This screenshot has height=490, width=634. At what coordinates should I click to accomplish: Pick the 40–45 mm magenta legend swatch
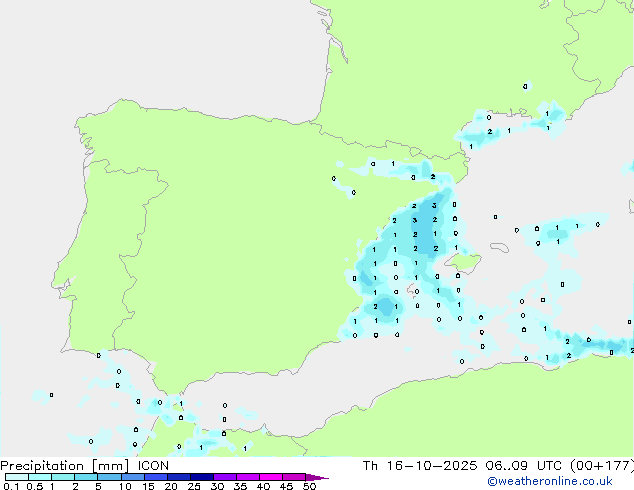coord(271,477)
